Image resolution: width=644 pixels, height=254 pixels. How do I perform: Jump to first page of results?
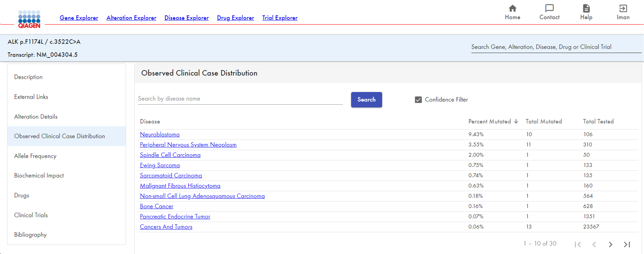(x=577, y=244)
